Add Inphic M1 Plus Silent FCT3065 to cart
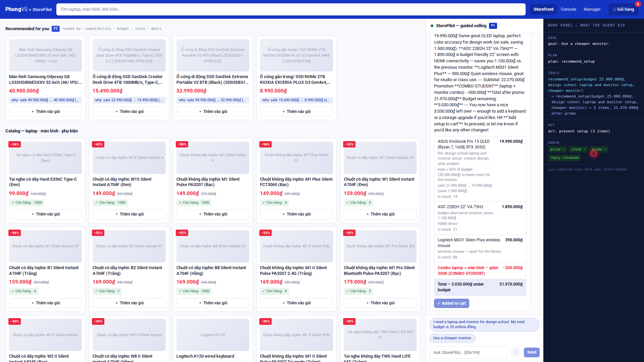Screen dimensions: 644x362 click(297, 214)
